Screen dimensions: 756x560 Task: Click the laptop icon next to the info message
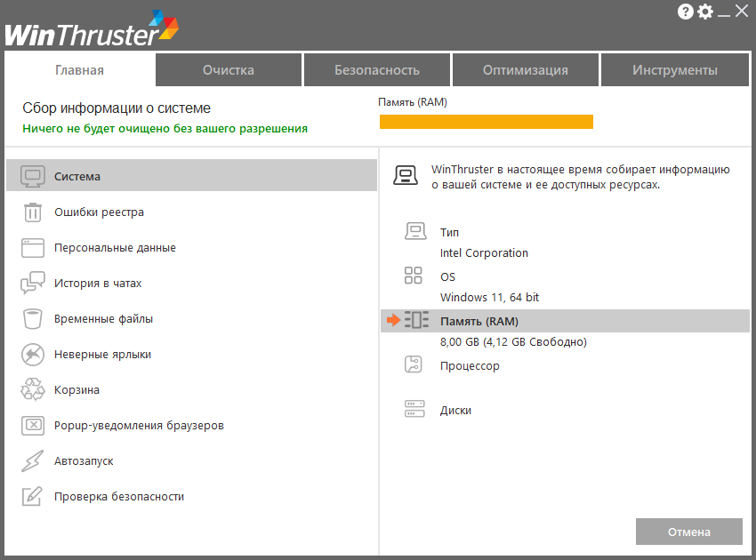(406, 175)
